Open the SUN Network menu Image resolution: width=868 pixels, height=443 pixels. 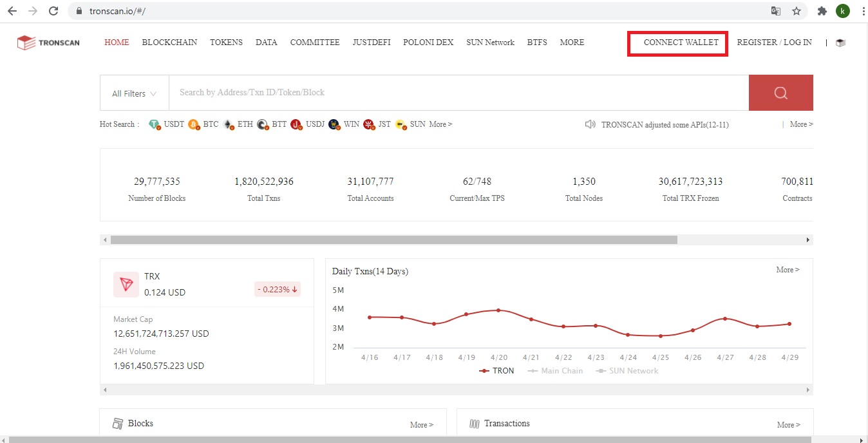click(x=491, y=42)
